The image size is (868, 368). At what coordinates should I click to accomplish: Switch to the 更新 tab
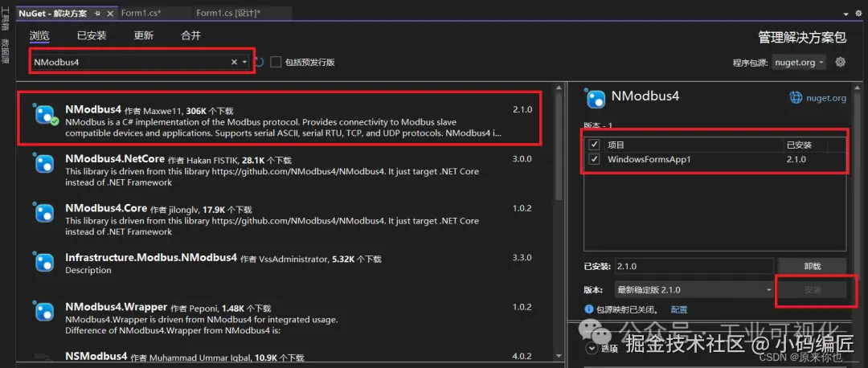143,35
